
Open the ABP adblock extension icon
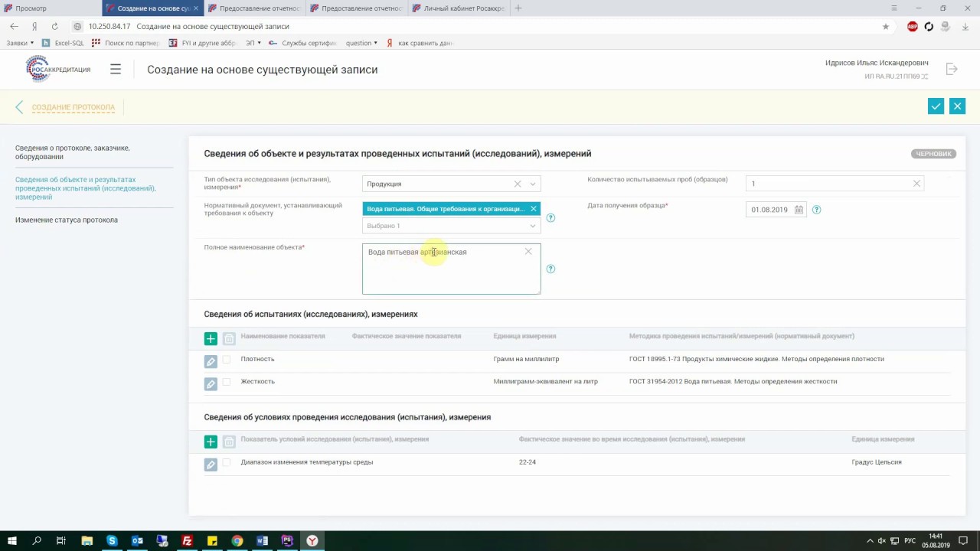[x=912, y=26]
